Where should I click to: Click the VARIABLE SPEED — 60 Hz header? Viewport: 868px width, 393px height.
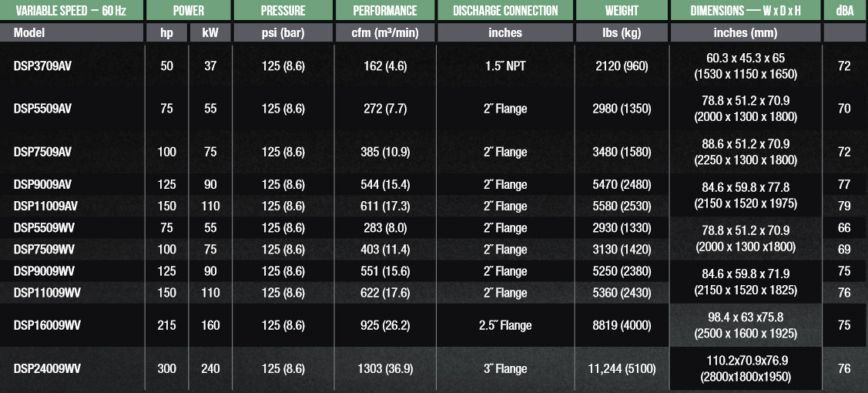(72, 12)
